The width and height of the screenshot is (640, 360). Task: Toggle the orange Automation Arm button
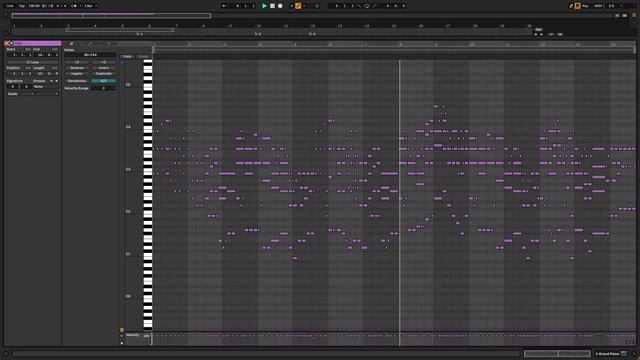point(298,6)
